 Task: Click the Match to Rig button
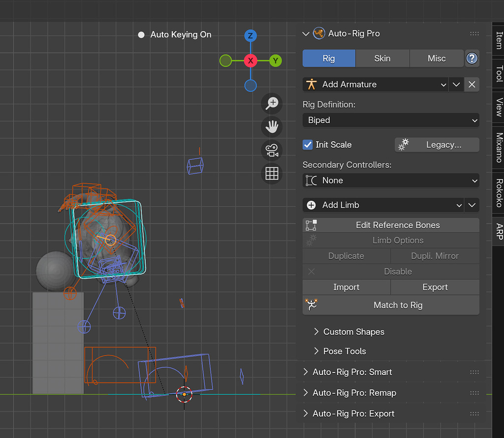(x=391, y=305)
